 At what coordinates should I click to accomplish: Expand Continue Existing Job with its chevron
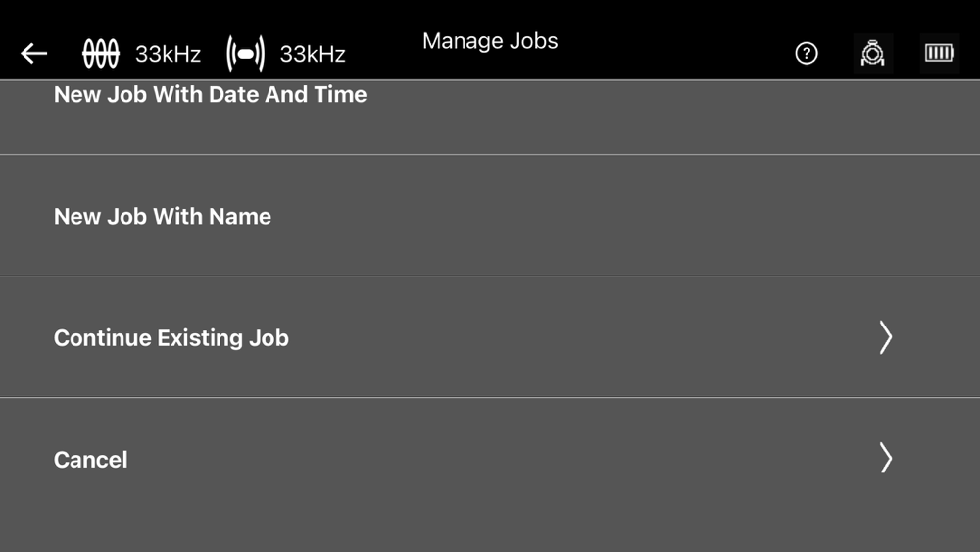point(886,337)
